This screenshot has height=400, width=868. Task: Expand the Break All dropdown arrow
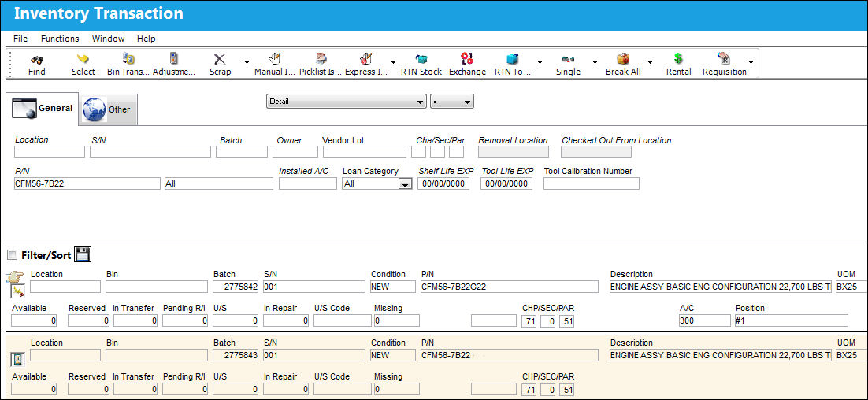coord(651,62)
